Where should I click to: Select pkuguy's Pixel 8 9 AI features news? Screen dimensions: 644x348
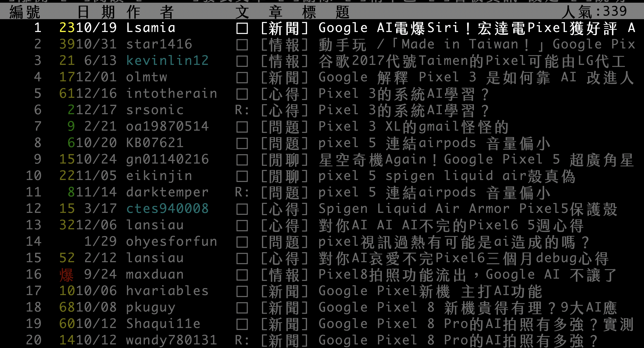coord(322,307)
